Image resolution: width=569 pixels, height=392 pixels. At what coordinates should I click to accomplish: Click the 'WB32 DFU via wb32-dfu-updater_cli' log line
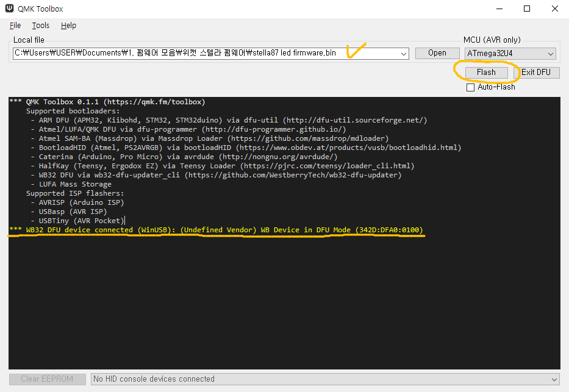217,175
